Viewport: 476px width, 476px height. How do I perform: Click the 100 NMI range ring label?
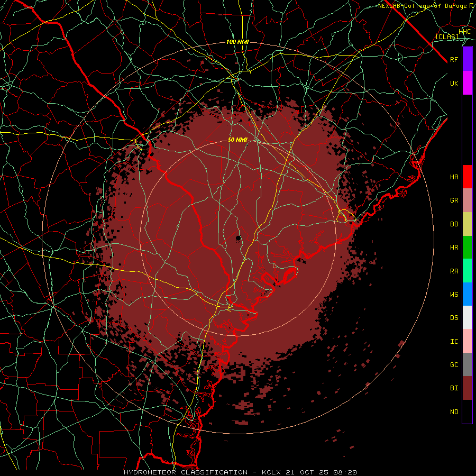point(237,42)
